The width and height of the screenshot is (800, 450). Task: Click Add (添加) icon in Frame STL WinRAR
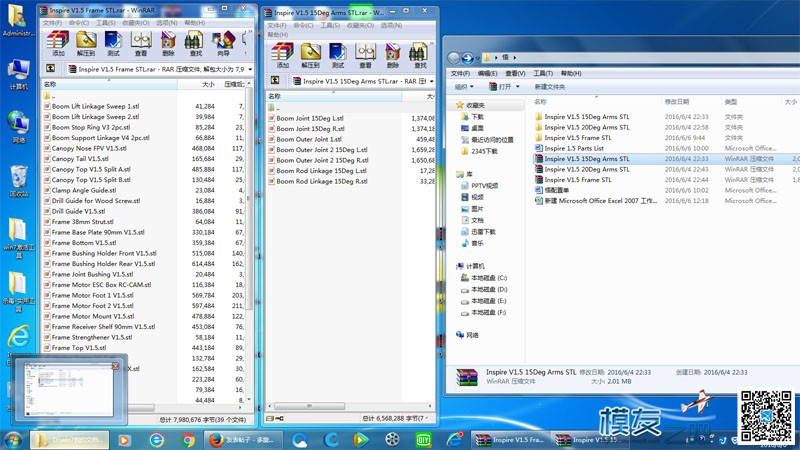point(58,43)
